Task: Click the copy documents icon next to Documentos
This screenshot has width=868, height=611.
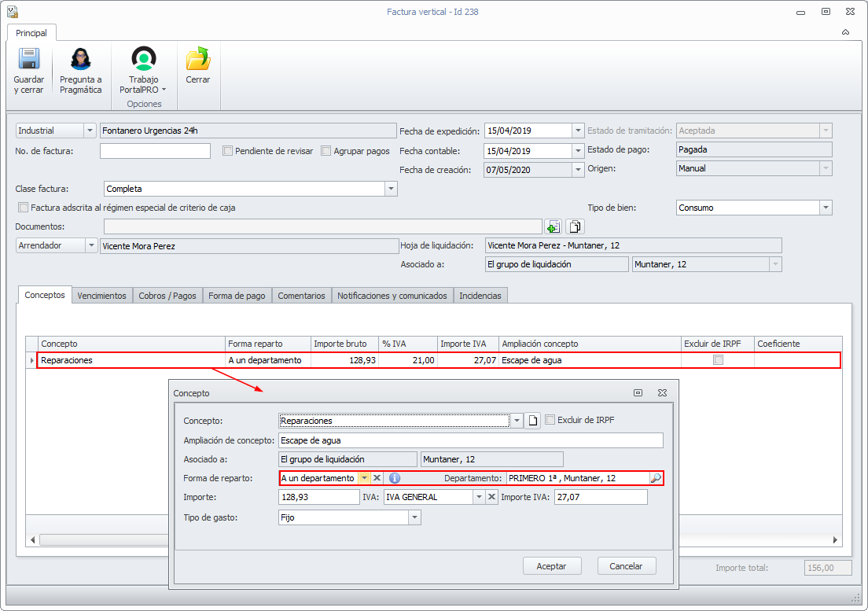Action: (576, 226)
